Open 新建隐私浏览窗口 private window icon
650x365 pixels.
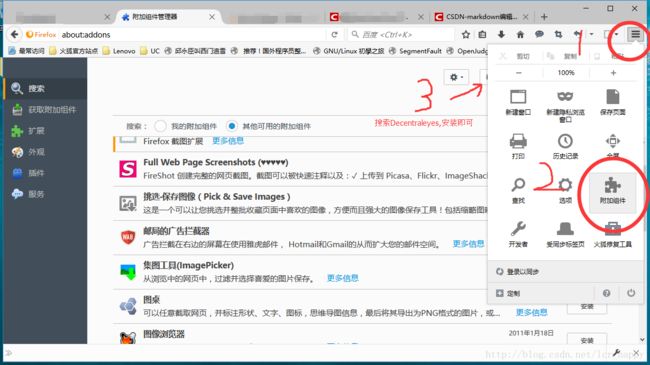coord(565,106)
